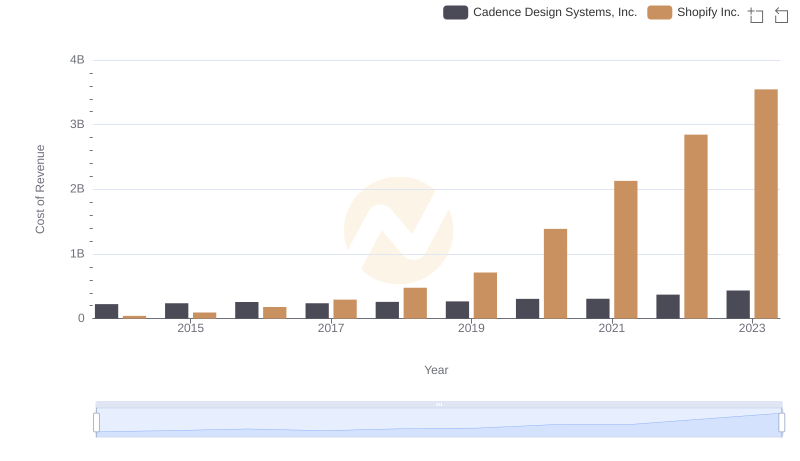Click the data zoom select icon

756,15
